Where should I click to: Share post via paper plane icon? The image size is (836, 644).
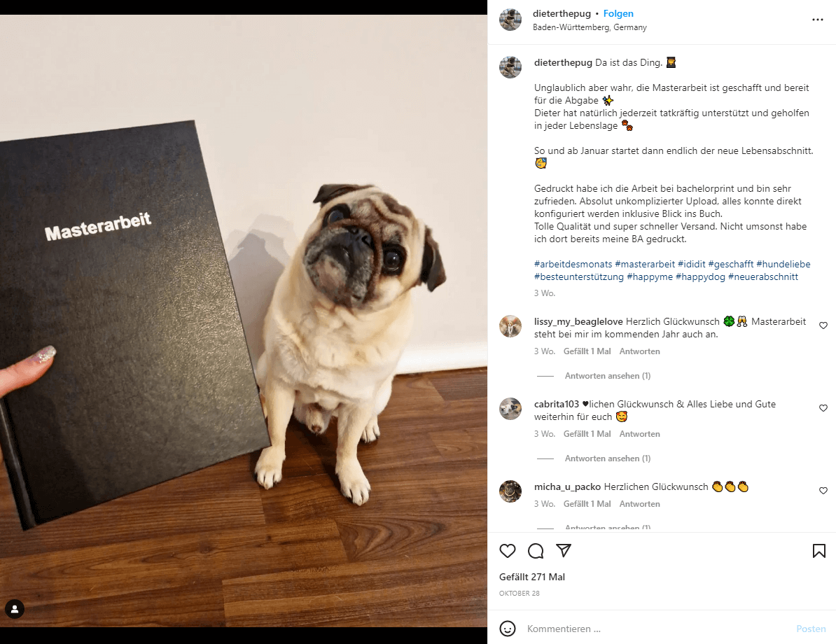tap(564, 550)
